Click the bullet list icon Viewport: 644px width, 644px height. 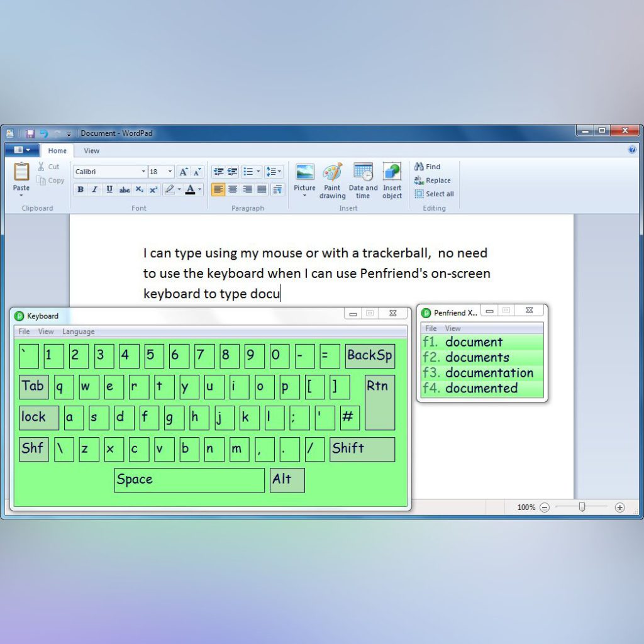[x=248, y=172]
